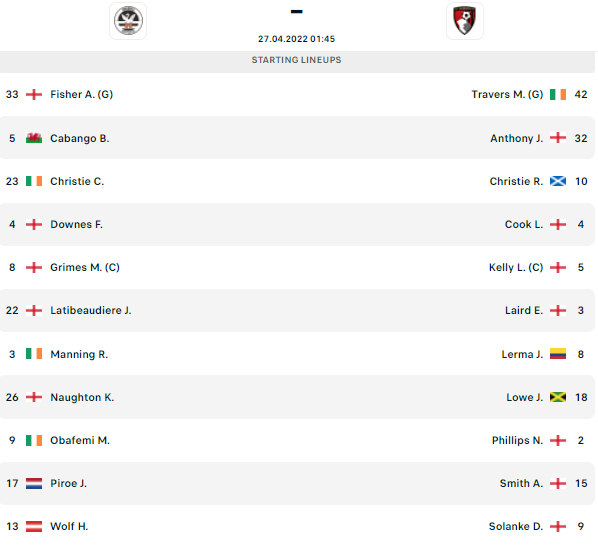Click the Colombia flag beside Lerma J.
The width and height of the screenshot is (598, 548).
pos(558,354)
